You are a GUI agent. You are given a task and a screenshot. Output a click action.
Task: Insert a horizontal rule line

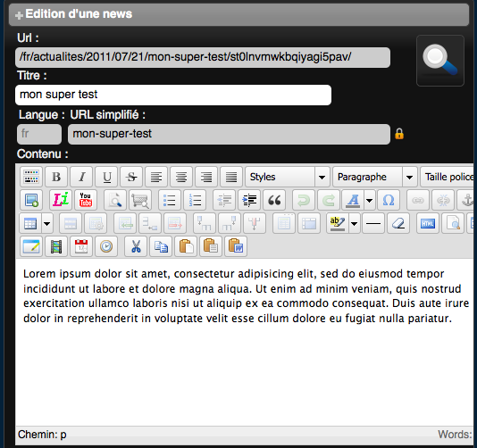click(x=373, y=224)
